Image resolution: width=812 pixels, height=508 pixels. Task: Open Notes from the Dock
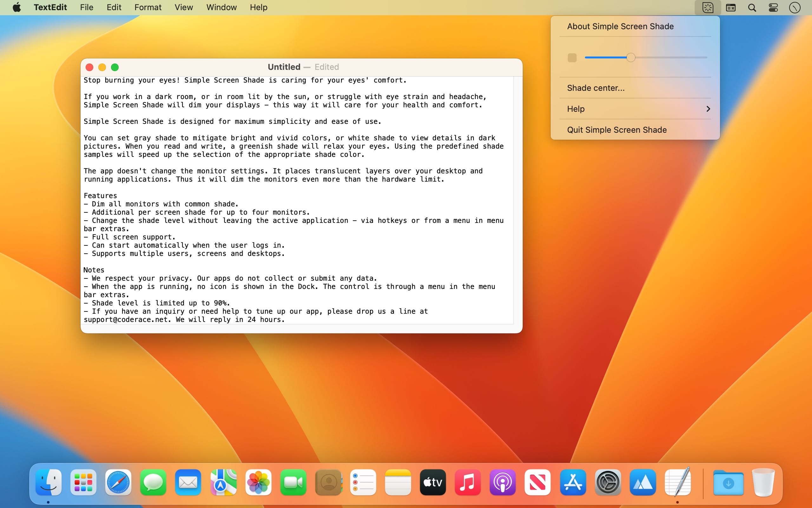coord(398,482)
